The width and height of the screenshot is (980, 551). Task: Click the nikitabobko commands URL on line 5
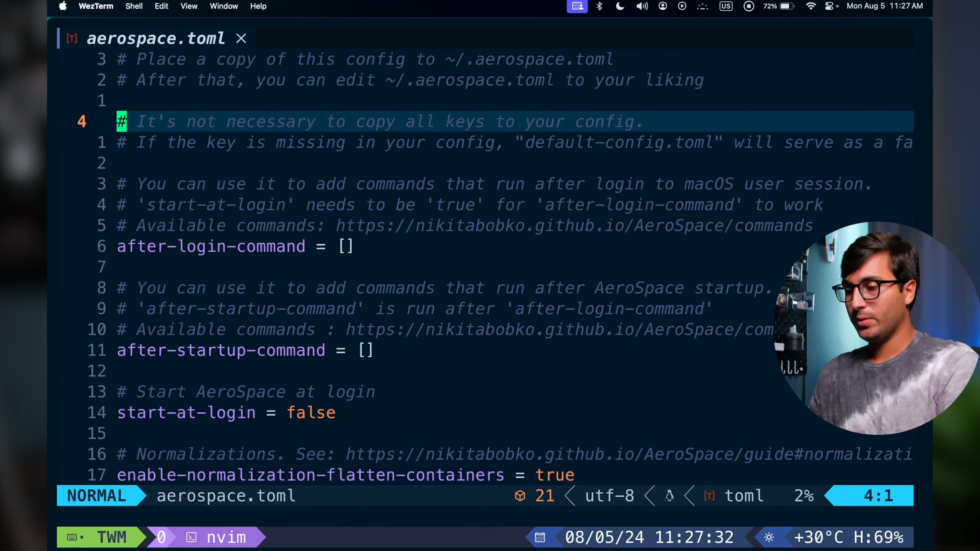tap(574, 226)
